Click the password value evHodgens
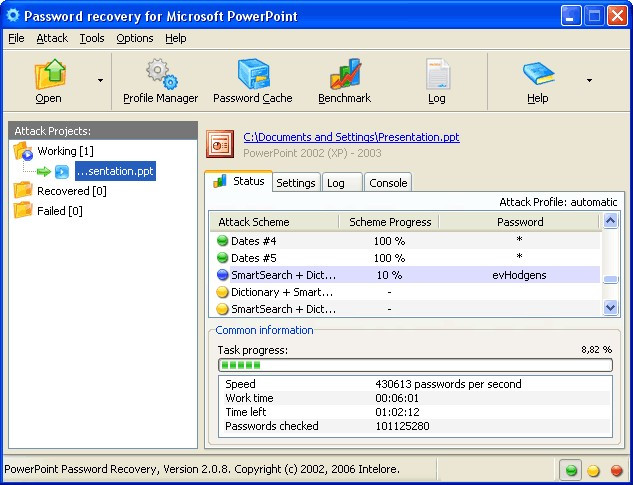This screenshot has width=633, height=485. click(x=519, y=275)
